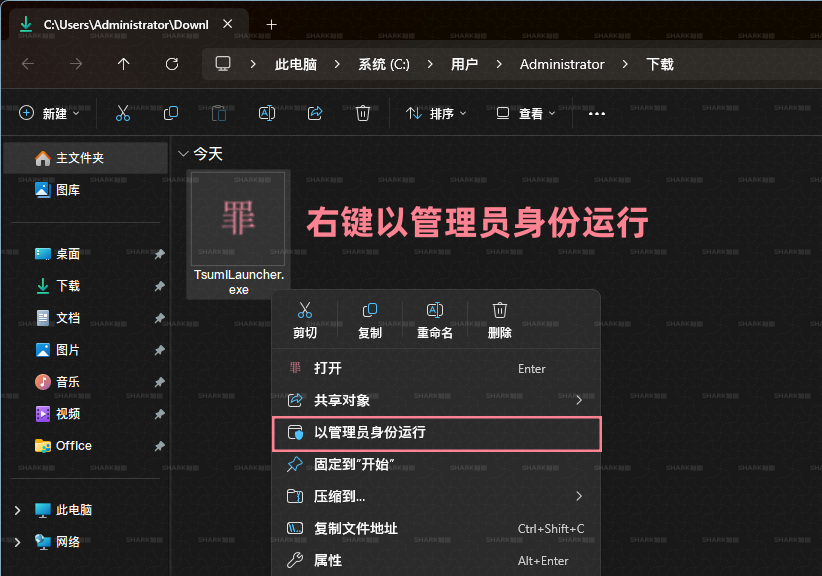Select 网络 in the sidebar
822x576 pixels.
click(85, 542)
